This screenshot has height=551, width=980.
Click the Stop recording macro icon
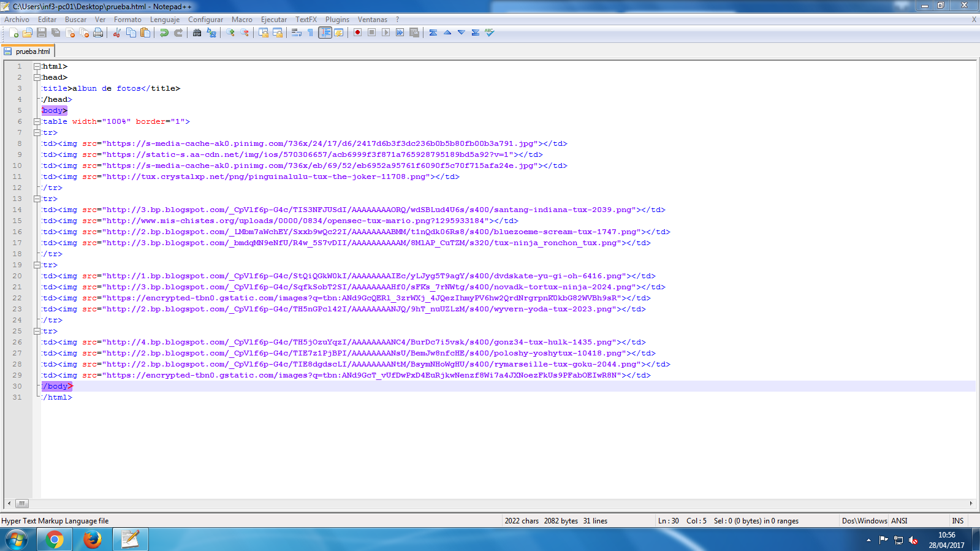(371, 32)
